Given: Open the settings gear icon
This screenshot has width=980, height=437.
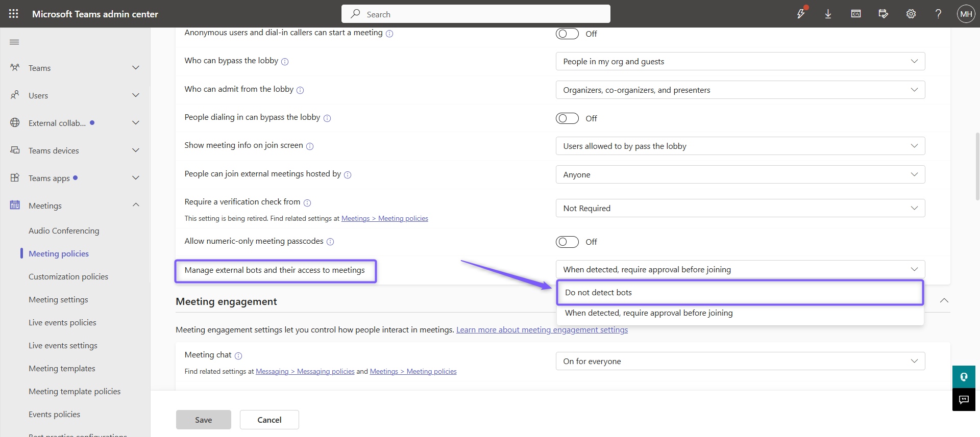Looking at the screenshot, I should point(911,14).
